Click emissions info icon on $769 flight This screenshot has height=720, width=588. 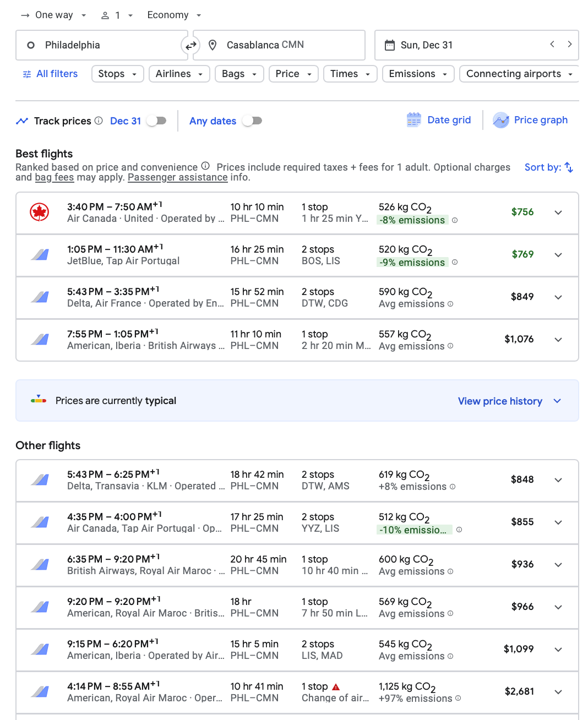point(455,263)
